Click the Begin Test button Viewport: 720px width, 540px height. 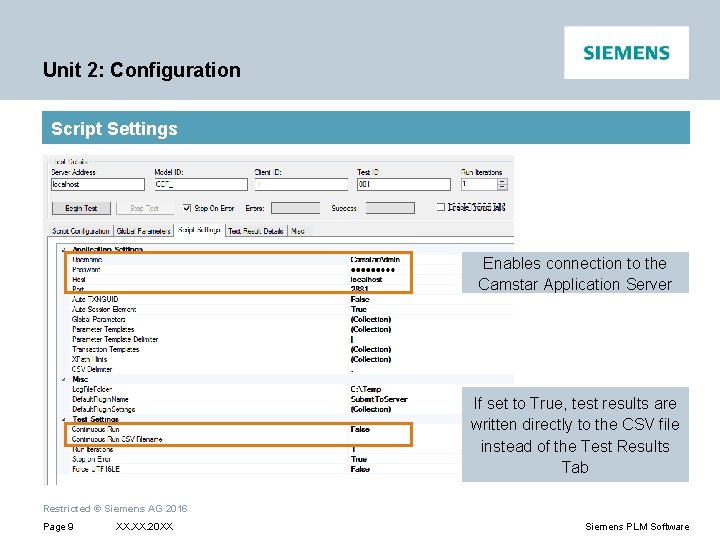tap(81, 208)
